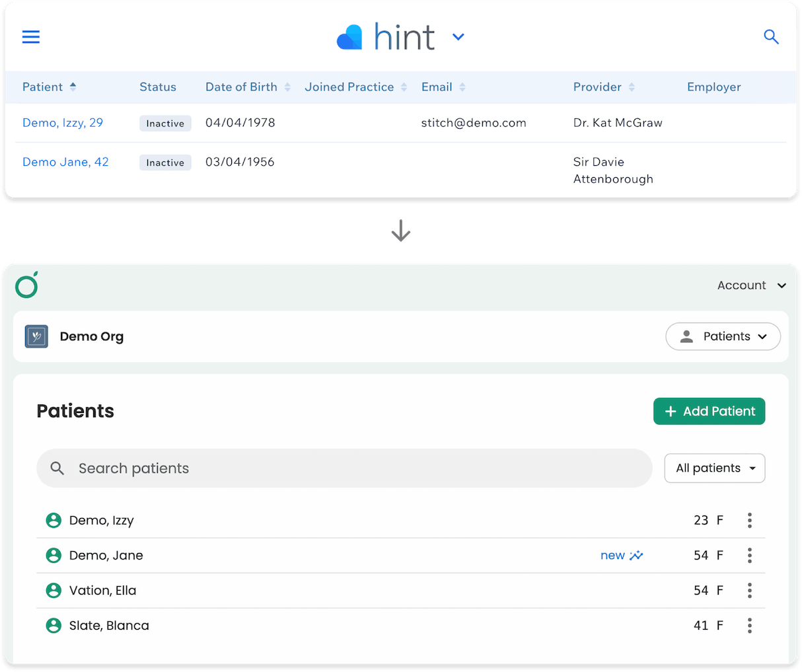Open more options for Slate, Blanca
The width and height of the screenshot is (802, 672).
click(749, 626)
